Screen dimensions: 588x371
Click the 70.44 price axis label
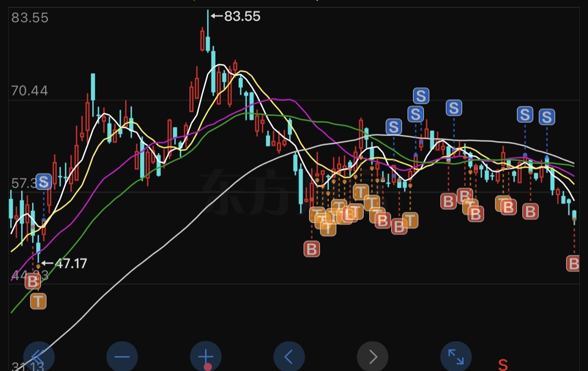[30, 91]
